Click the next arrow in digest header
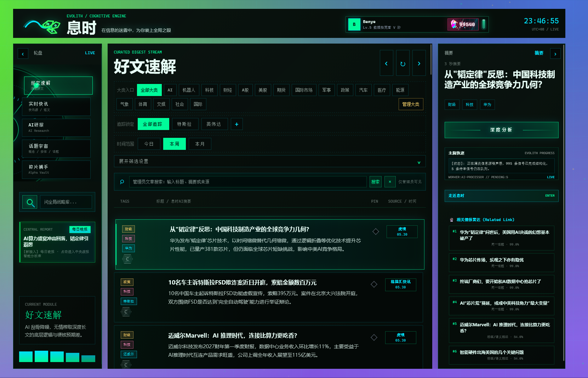The image size is (588, 378). pos(419,63)
